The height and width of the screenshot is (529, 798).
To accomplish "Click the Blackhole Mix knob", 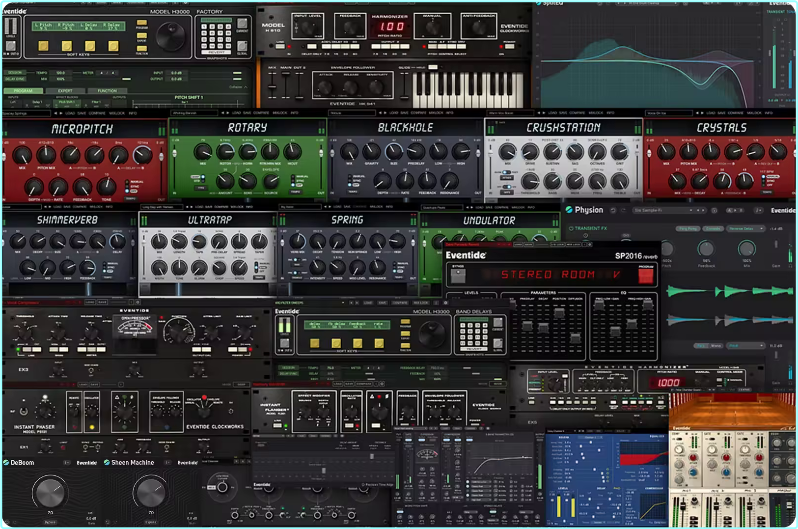I will pyautogui.click(x=349, y=152).
